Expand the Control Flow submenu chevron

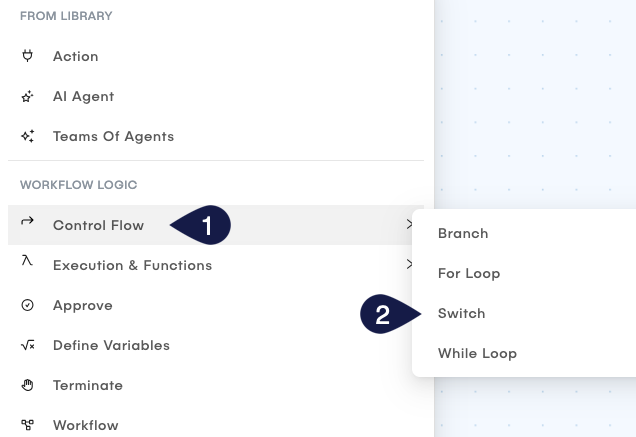[409, 225]
